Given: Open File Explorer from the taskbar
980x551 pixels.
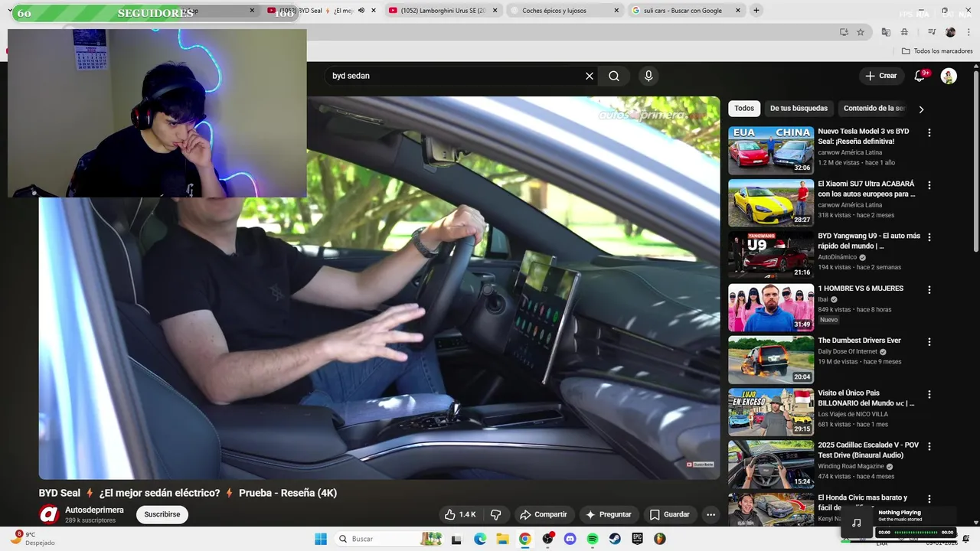Looking at the screenshot, I should [x=502, y=539].
